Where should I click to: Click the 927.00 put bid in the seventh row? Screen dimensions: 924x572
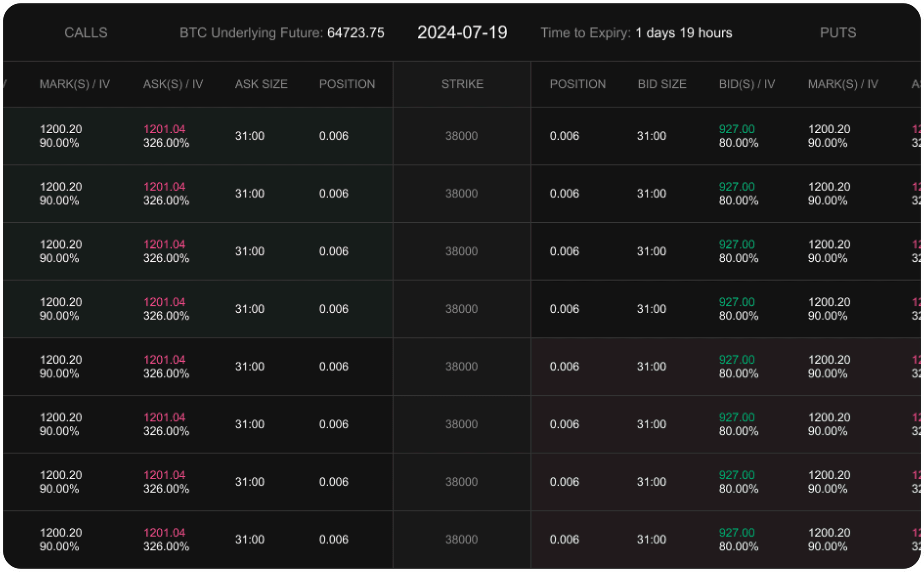736,475
